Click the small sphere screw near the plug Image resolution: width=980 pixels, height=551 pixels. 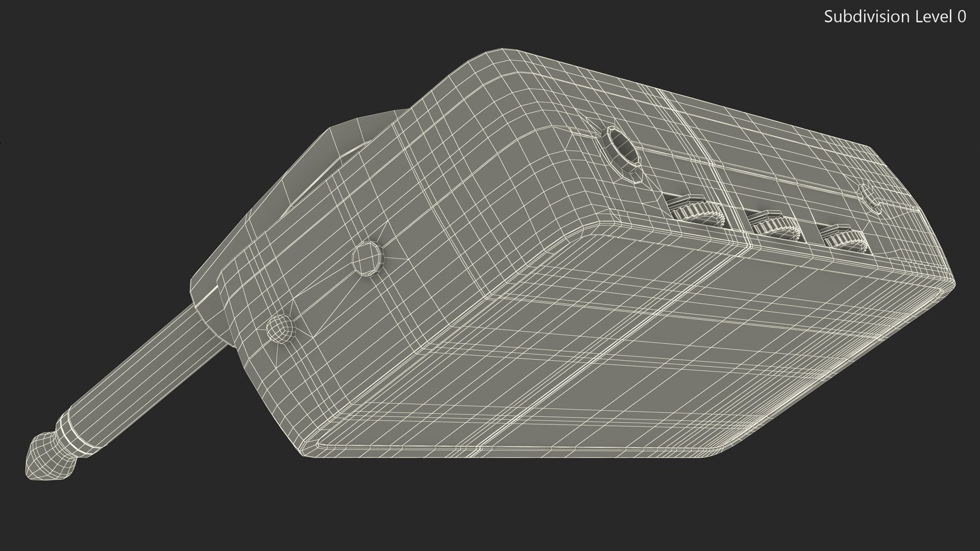[x=281, y=329]
